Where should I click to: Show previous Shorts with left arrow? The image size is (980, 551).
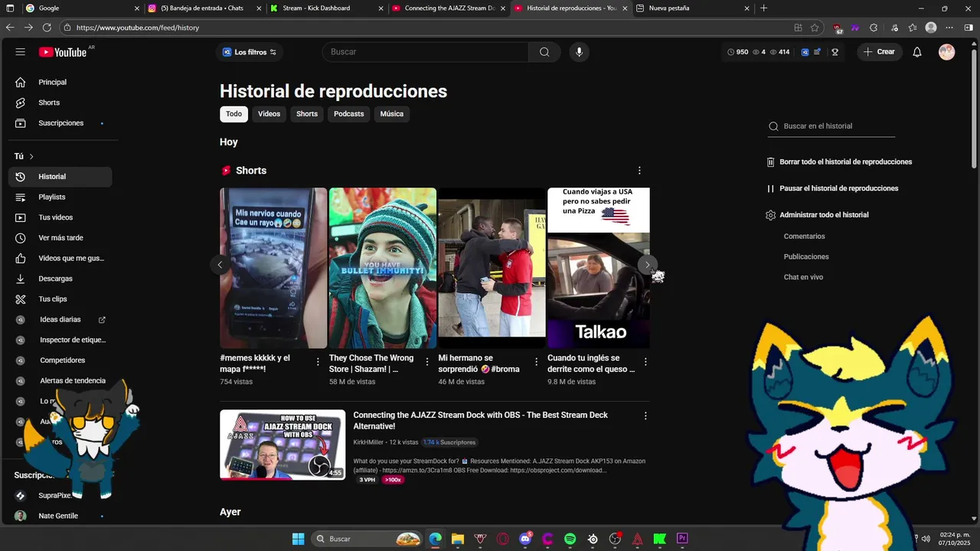pyautogui.click(x=220, y=265)
